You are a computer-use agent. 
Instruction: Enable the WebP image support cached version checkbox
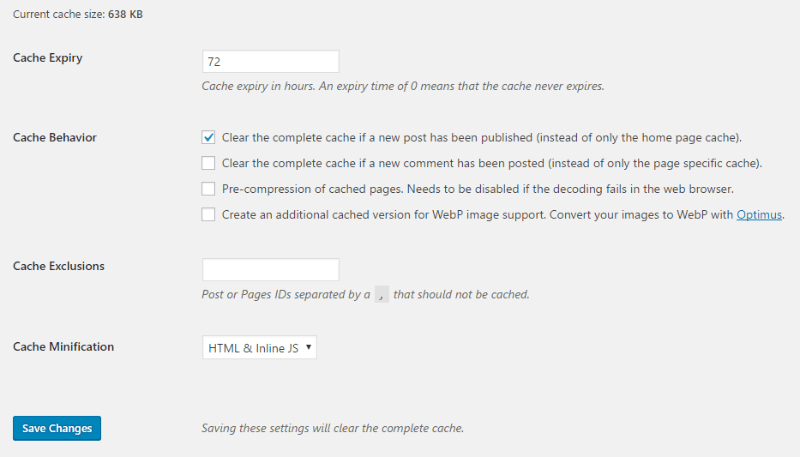pyautogui.click(x=208, y=214)
